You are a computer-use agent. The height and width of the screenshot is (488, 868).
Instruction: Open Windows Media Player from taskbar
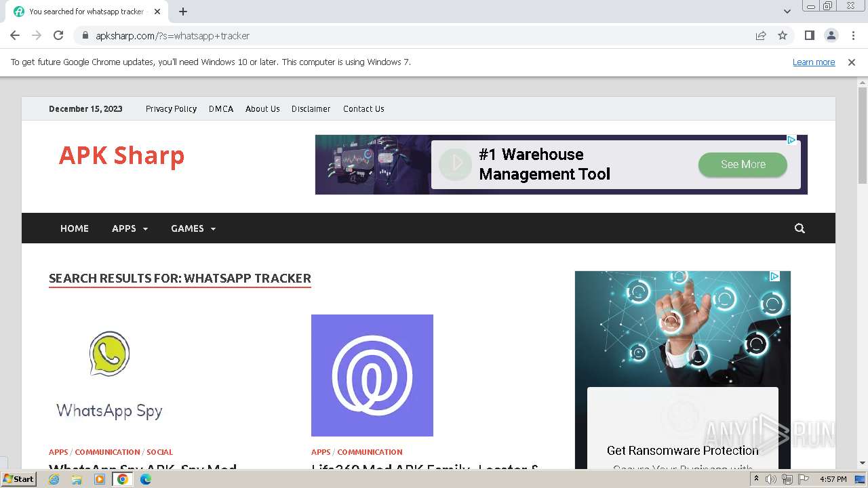pos(100,479)
